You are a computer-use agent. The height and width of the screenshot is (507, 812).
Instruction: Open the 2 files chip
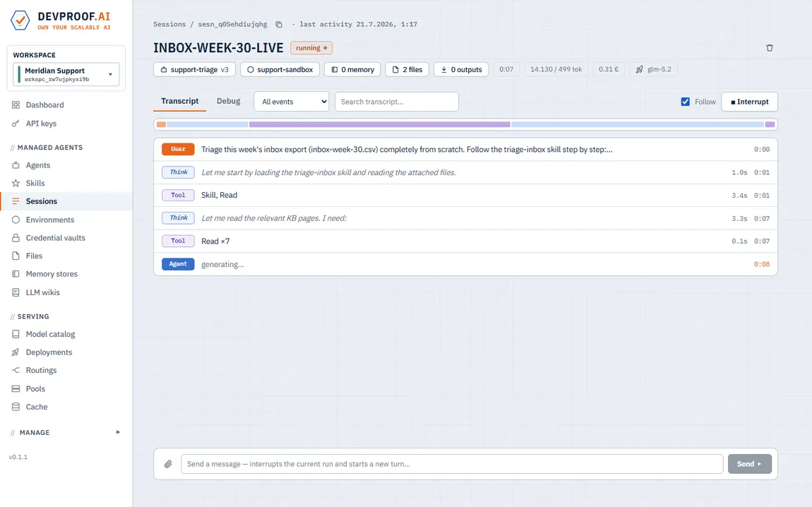tap(407, 69)
